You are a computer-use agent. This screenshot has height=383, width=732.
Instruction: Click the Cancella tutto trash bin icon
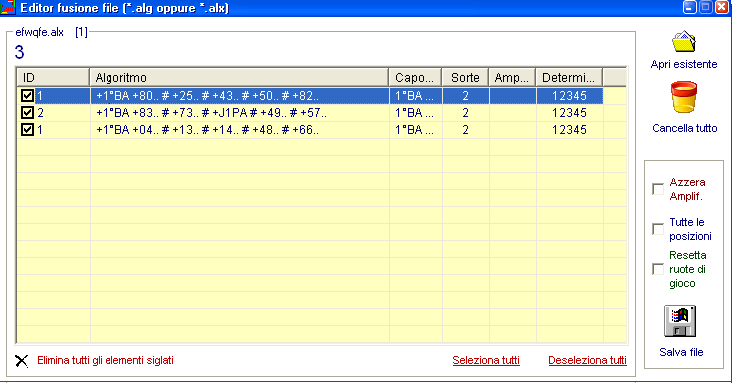coord(684,97)
